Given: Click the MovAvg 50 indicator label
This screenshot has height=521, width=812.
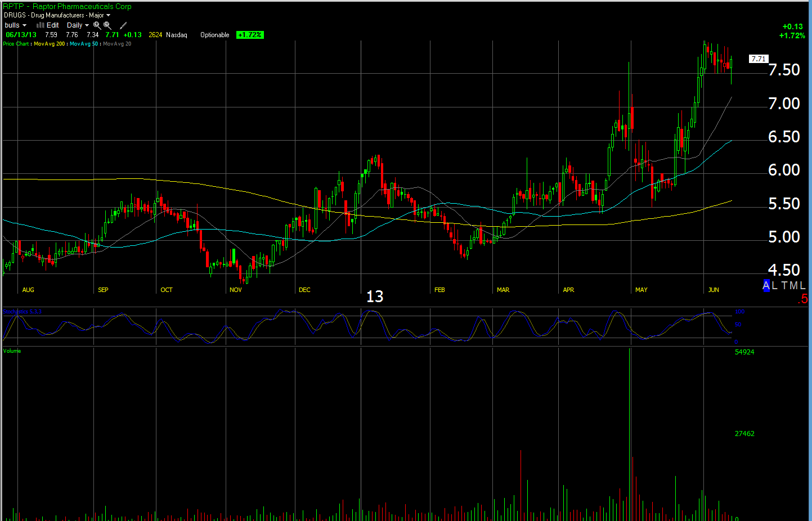Looking at the screenshot, I should click(84, 44).
